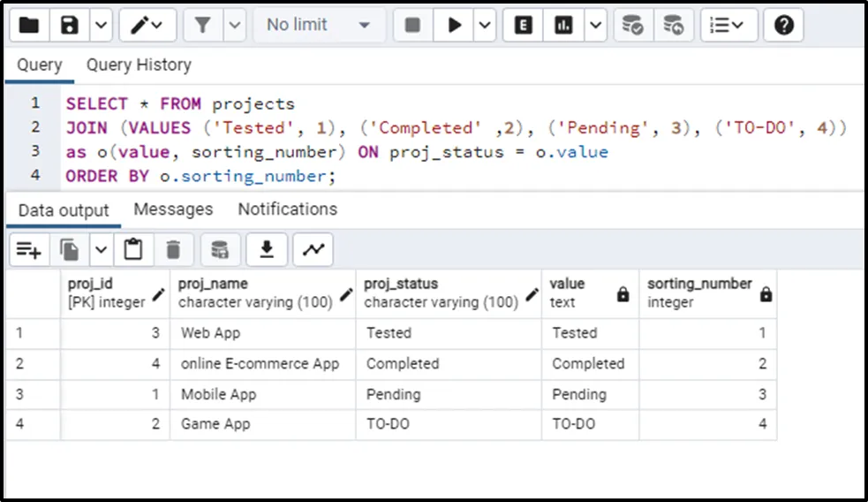Open the Graph Visualiser icon

tap(313, 251)
